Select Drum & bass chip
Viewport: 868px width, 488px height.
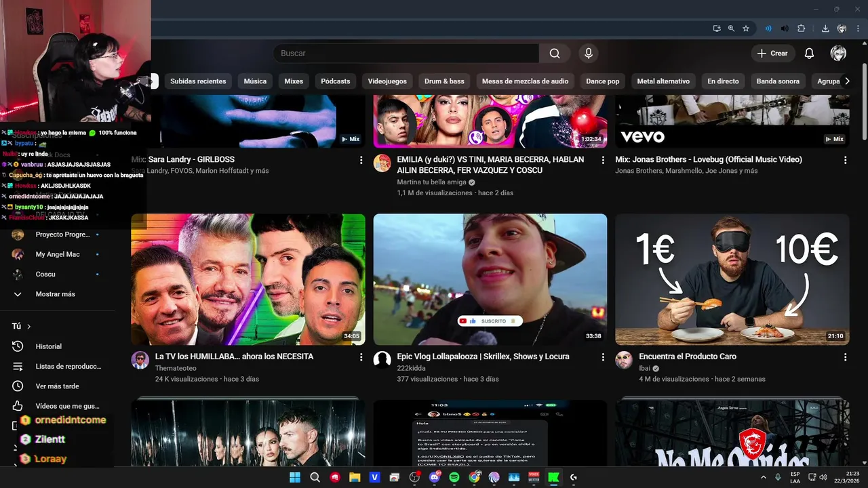(444, 81)
